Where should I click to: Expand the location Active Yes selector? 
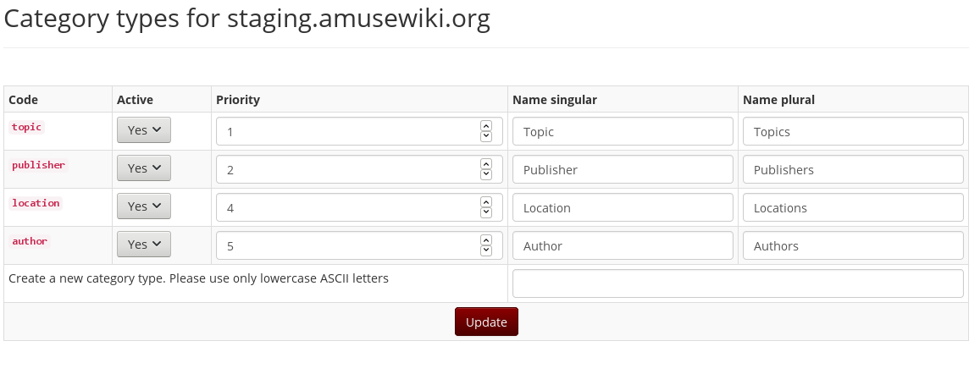coord(144,206)
